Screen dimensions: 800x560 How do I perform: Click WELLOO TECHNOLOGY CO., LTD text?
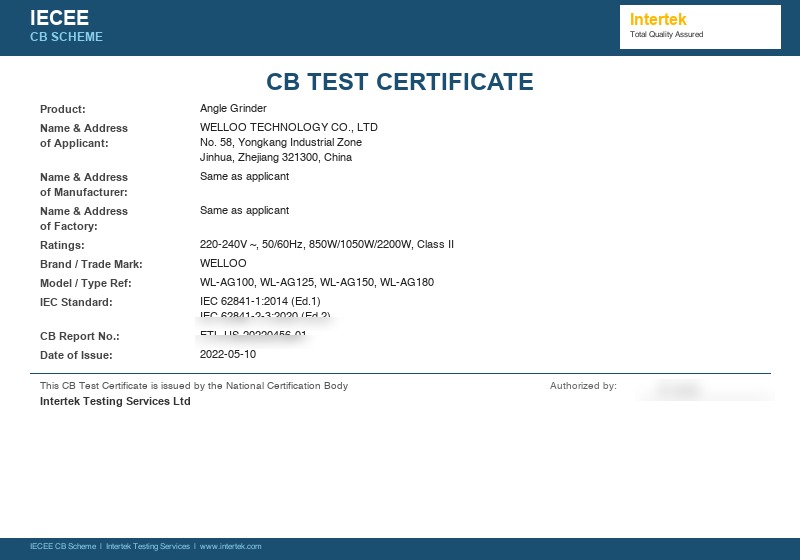(289, 127)
